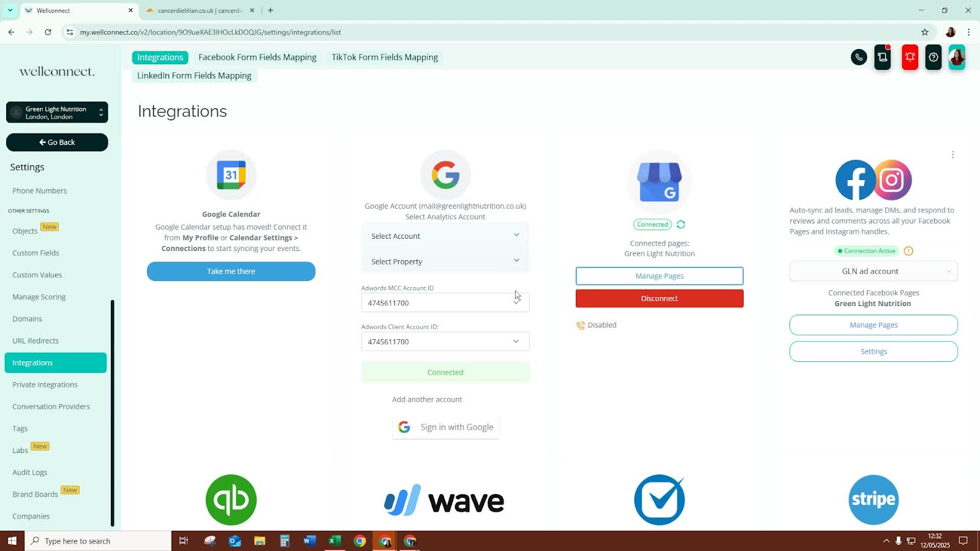Open the red notifications bell
980x551 pixels.
(910, 58)
